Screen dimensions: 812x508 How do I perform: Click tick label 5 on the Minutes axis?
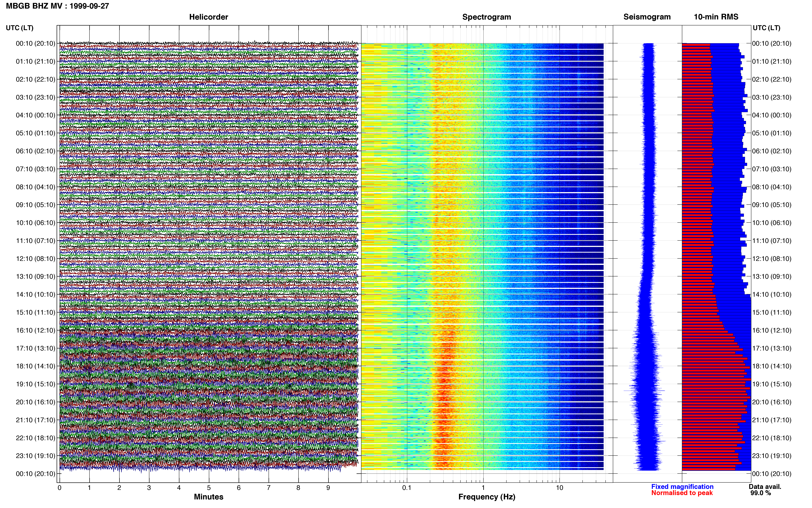pos(209,487)
